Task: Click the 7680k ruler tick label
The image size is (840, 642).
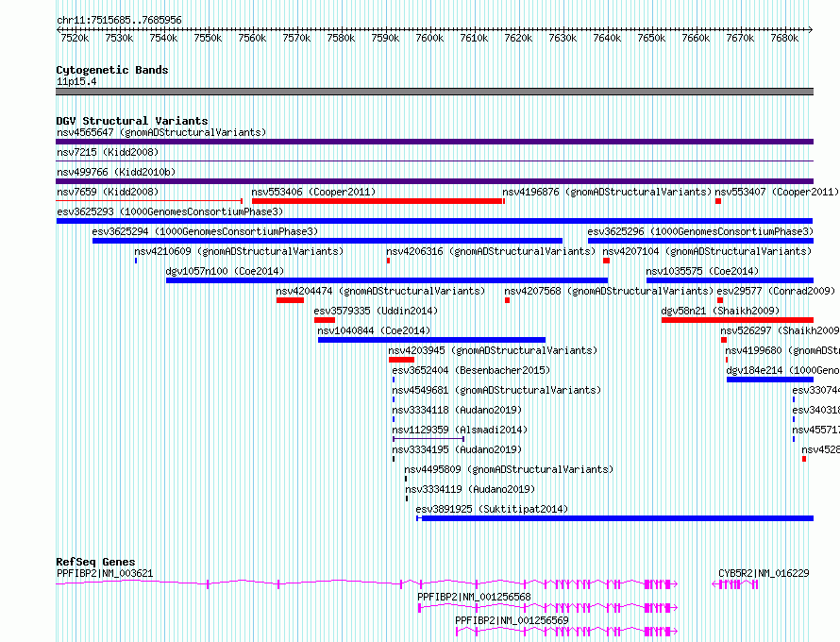Action: click(x=784, y=38)
